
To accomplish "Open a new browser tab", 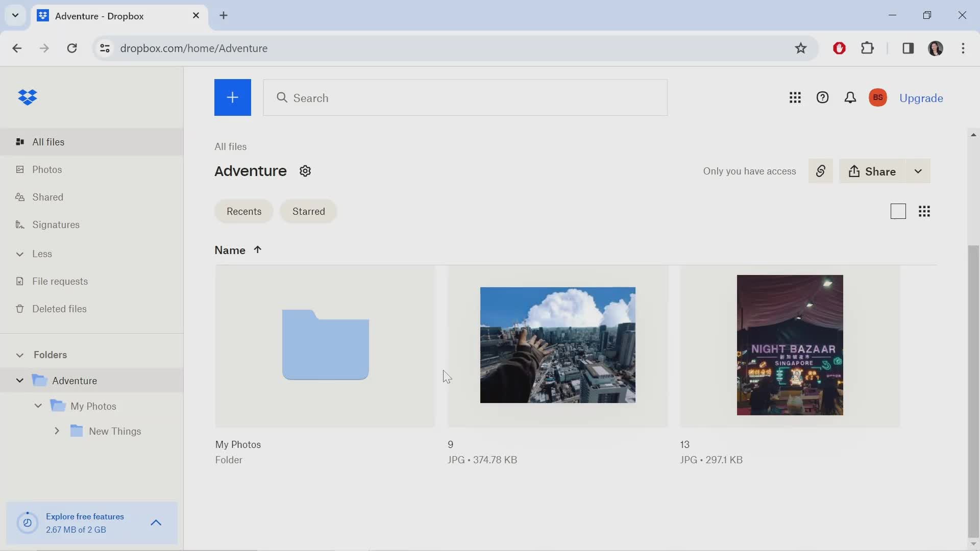I will [x=224, y=15].
